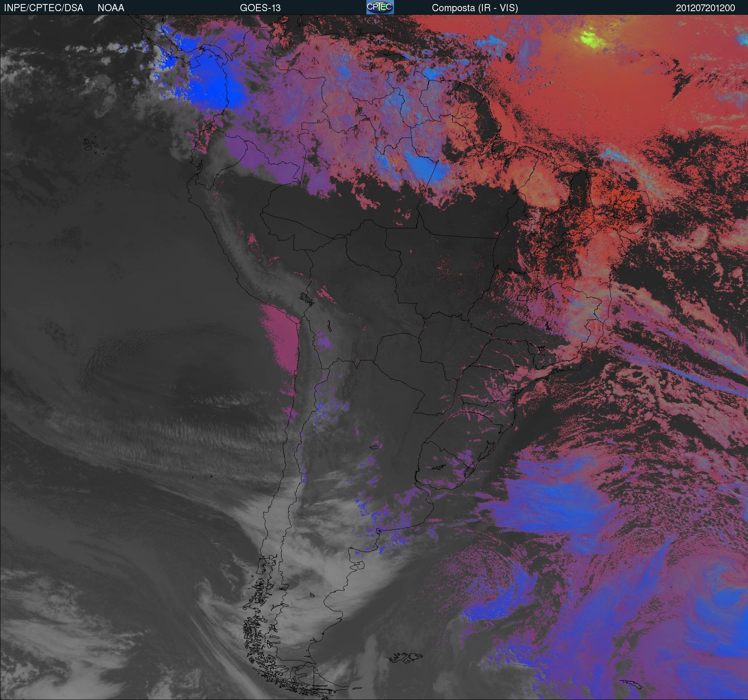Click the CPTEC logo in the header

[x=380, y=7]
